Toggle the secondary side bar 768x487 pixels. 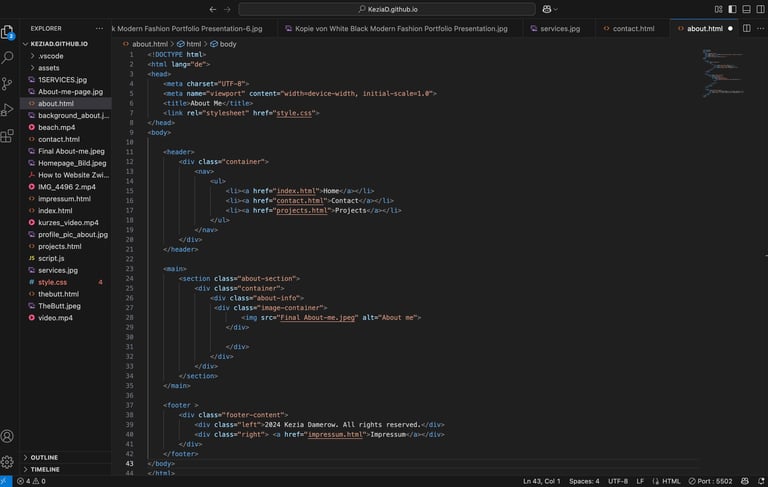(x=760, y=9)
